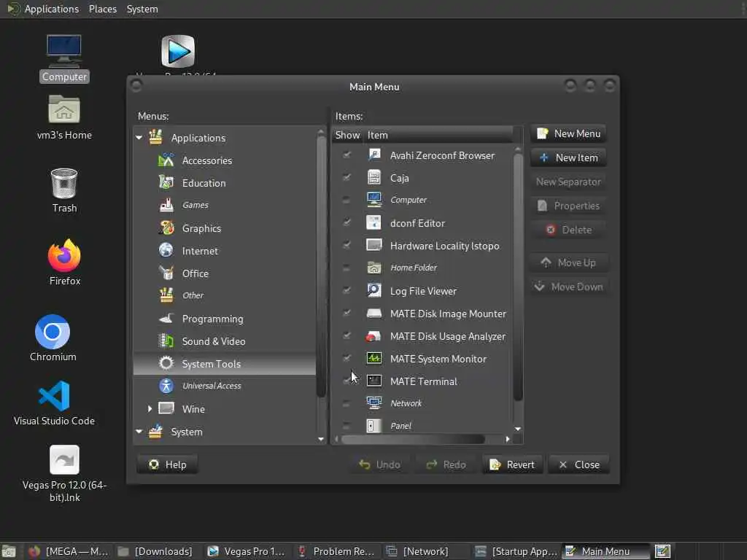Click the Properties button
Image resolution: width=747 pixels, height=560 pixels.
coord(568,206)
